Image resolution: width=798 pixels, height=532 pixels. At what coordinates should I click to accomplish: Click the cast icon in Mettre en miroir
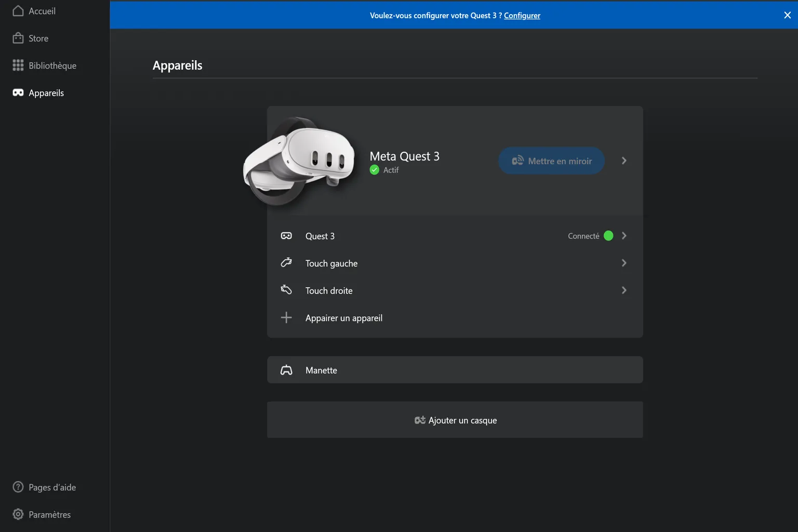[x=517, y=161]
